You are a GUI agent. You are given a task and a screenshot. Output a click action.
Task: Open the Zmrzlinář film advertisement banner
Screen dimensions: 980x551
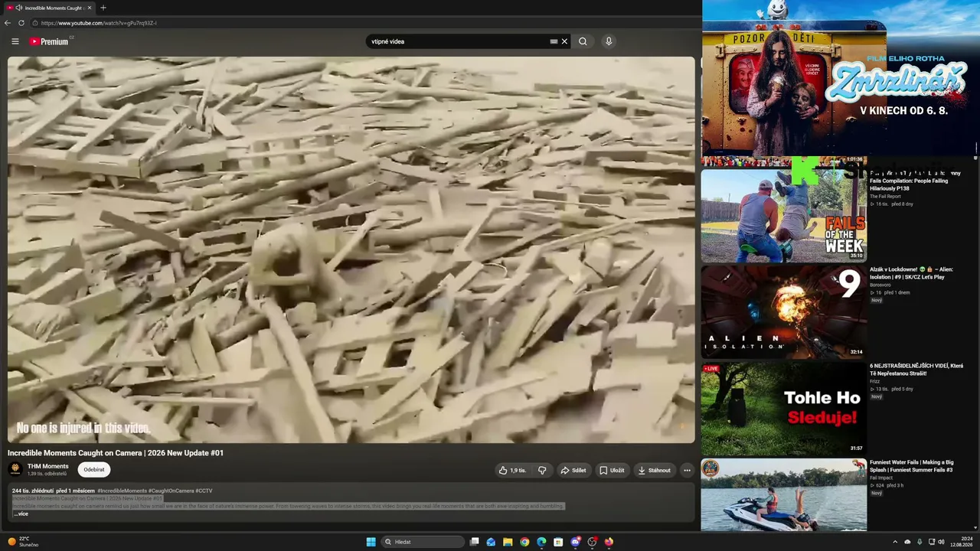coord(840,78)
